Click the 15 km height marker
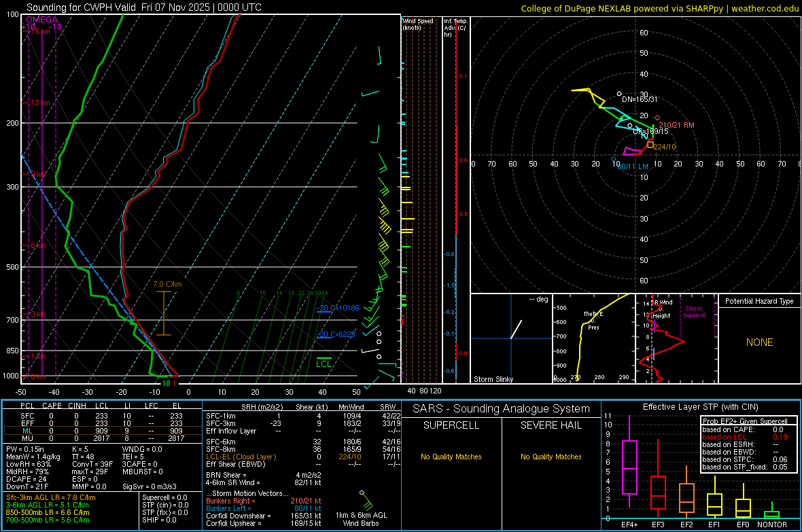 (40, 31)
